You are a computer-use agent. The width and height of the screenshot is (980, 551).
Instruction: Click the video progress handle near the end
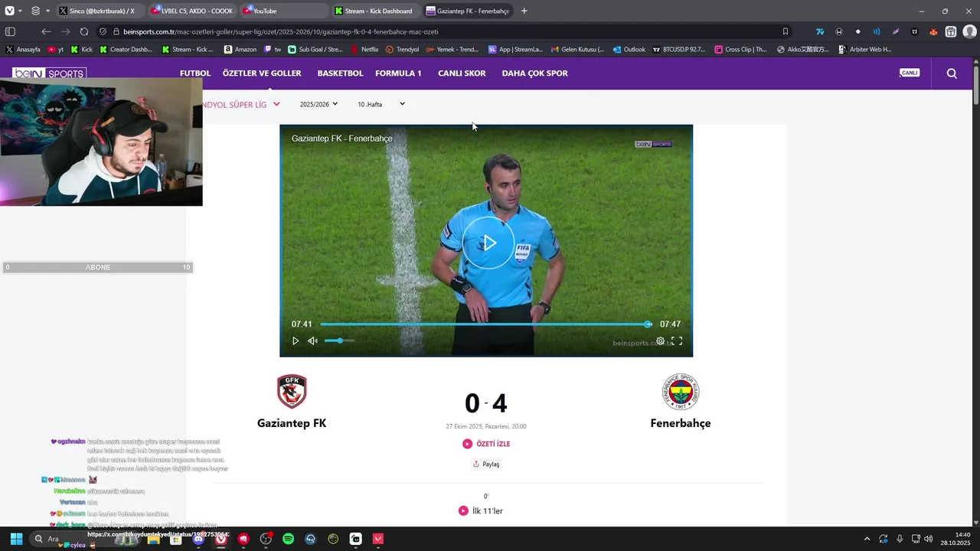pyautogui.click(x=648, y=324)
